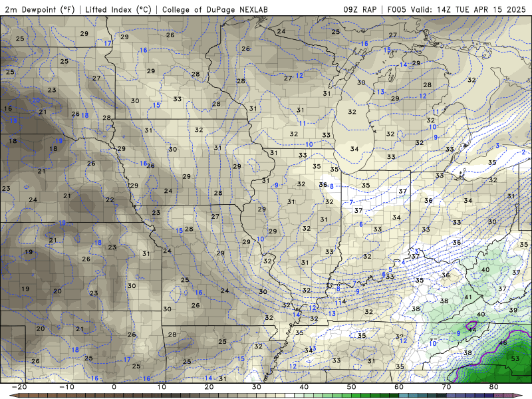Click the "46" dewpoint value near the purple contour
Viewport: 532px width, 399px height.
pyautogui.click(x=503, y=343)
